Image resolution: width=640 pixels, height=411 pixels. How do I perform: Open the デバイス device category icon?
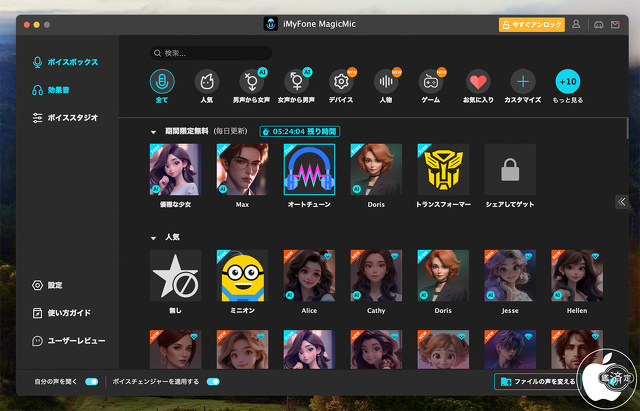tap(341, 82)
